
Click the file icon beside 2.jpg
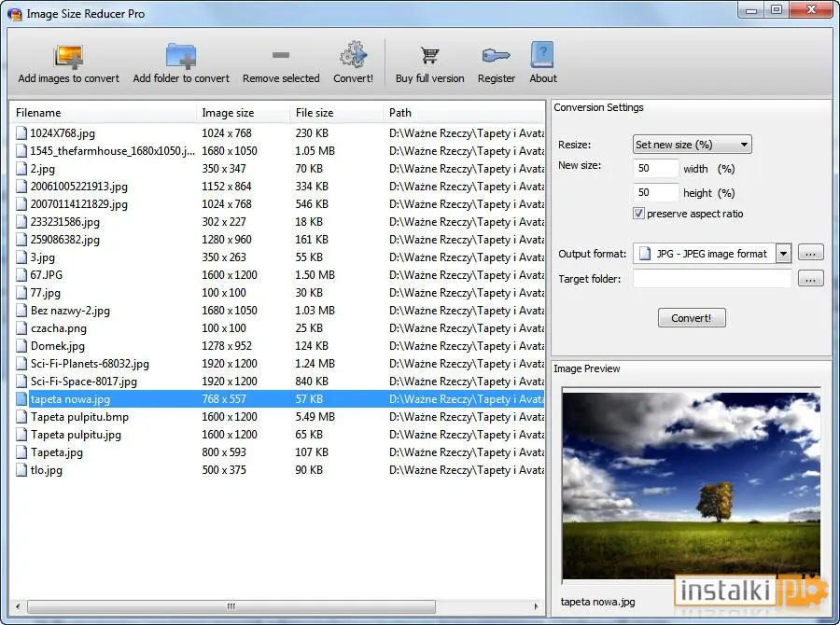(21, 168)
